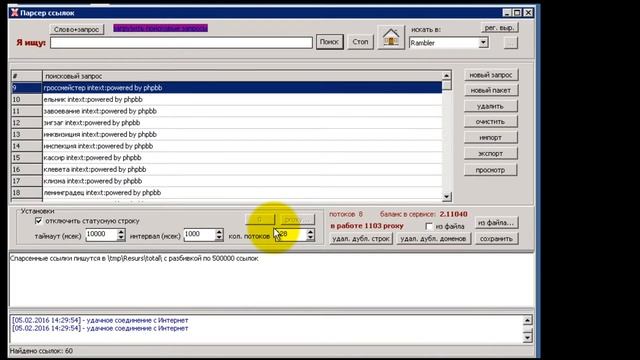Click the query list scrollbar up arrow
This screenshot has height=360, width=640.
pos(447,76)
